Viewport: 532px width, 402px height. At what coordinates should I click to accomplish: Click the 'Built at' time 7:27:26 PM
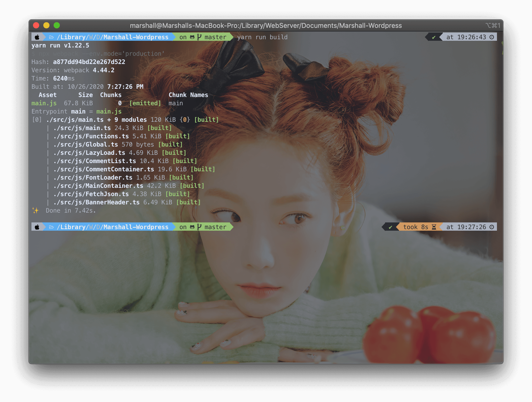pyautogui.click(x=125, y=87)
